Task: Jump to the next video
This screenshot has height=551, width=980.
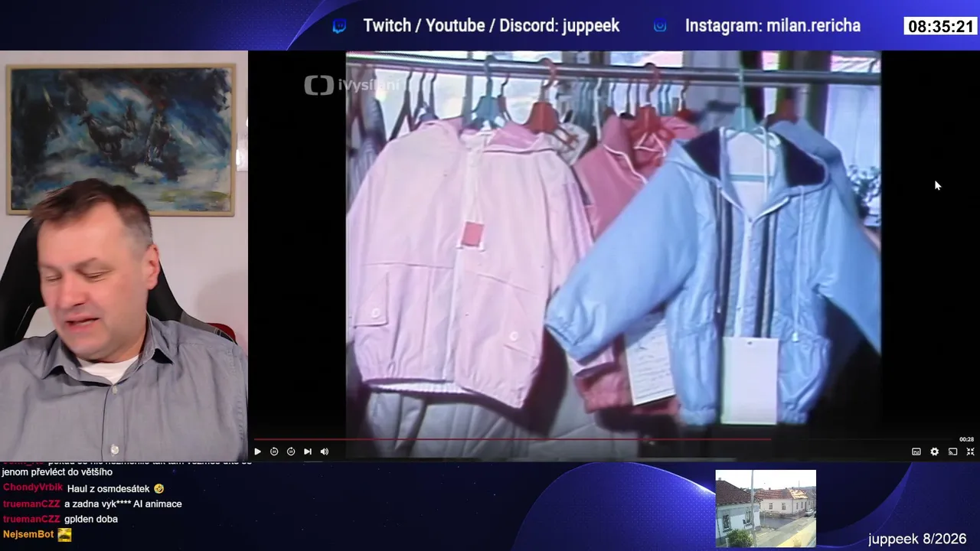Action: pos(308,452)
